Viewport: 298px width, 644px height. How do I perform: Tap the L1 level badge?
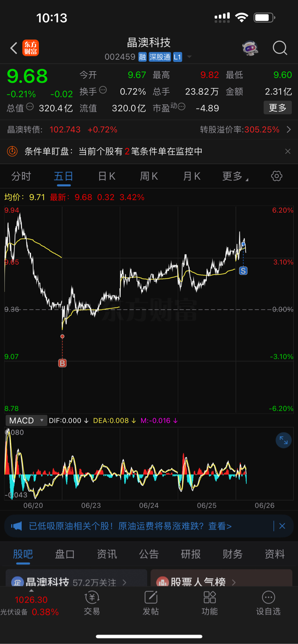pos(177,57)
